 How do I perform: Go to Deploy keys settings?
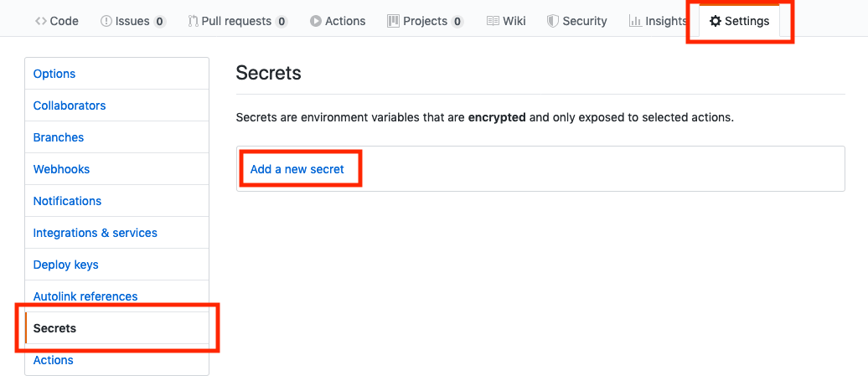[116, 265]
